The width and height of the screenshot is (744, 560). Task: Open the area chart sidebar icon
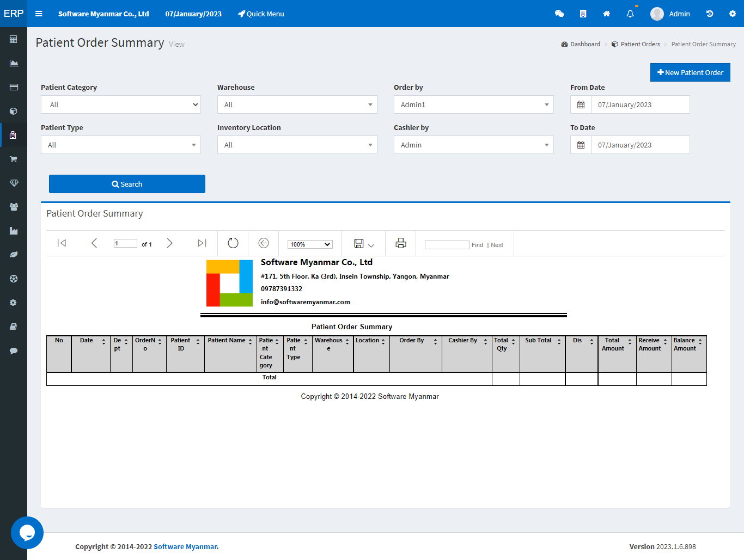(14, 63)
